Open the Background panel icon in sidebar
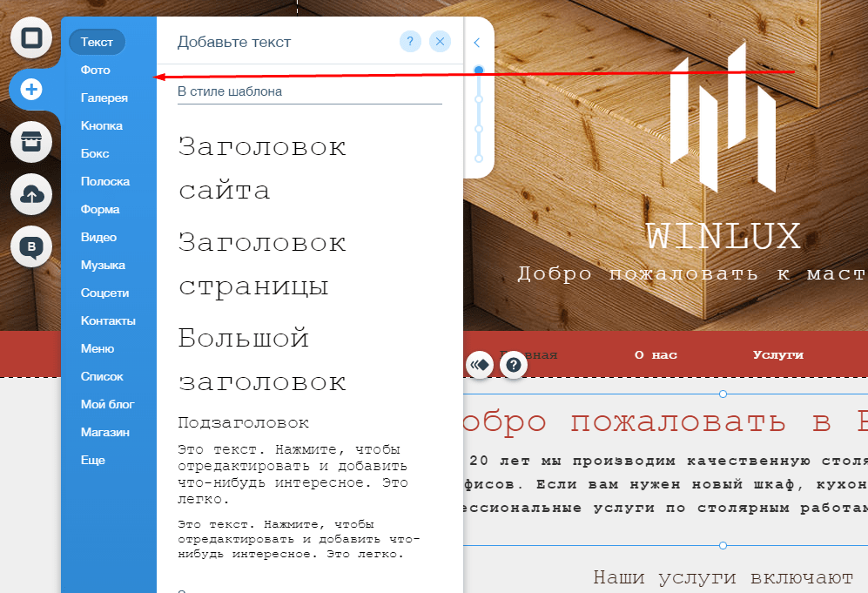The height and width of the screenshot is (593, 868). point(31,37)
